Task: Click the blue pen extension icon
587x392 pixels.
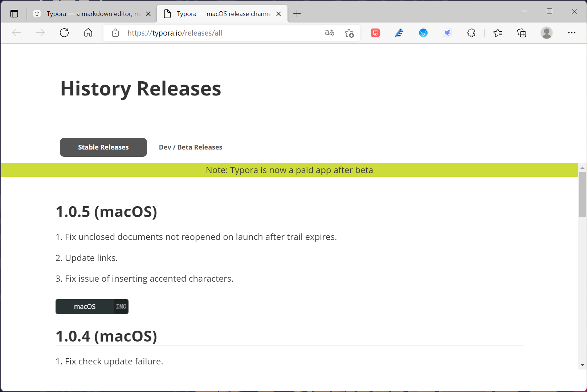Action: [x=399, y=33]
